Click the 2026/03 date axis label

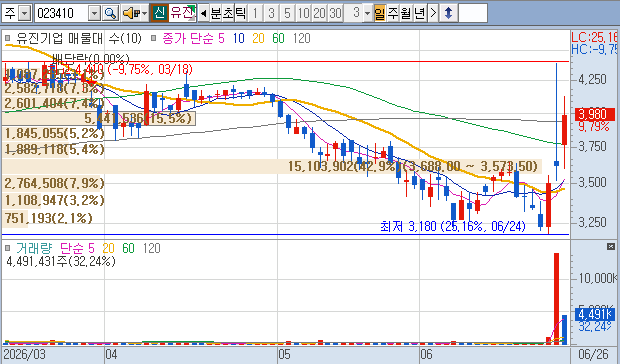pyautogui.click(x=24, y=354)
